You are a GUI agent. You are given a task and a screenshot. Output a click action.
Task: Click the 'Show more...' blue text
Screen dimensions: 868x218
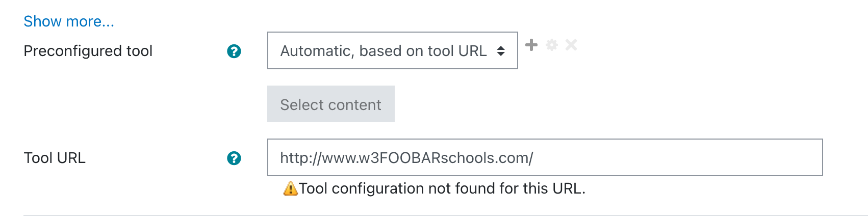click(x=69, y=21)
